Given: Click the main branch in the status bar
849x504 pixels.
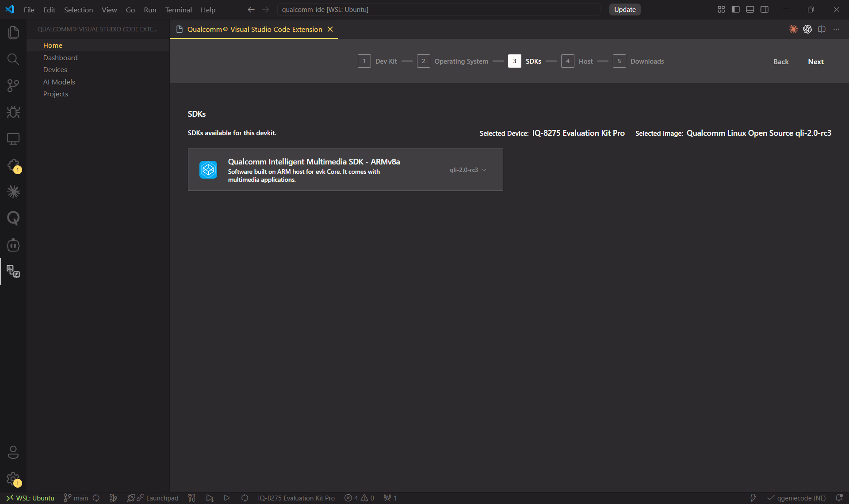Looking at the screenshot, I should tap(76, 498).
